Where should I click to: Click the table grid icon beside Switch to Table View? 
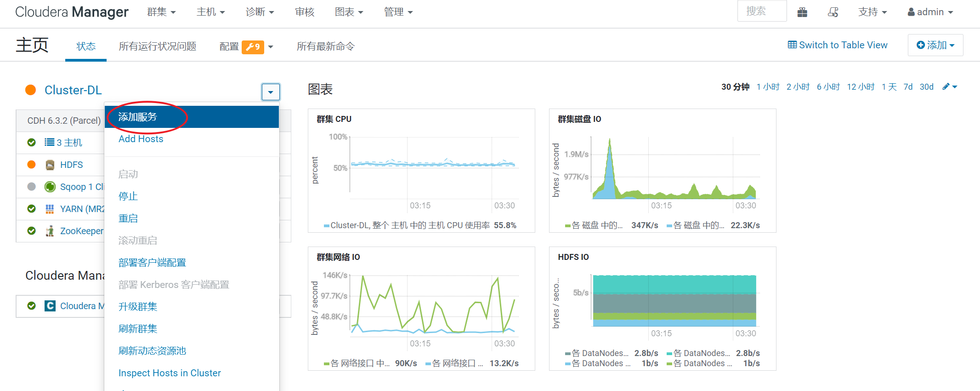point(792,45)
